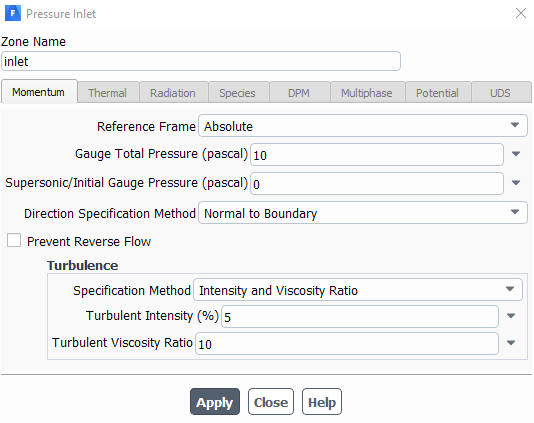This screenshot has height=423, width=534.
Task: Select the Momentum tab
Action: 39,92
